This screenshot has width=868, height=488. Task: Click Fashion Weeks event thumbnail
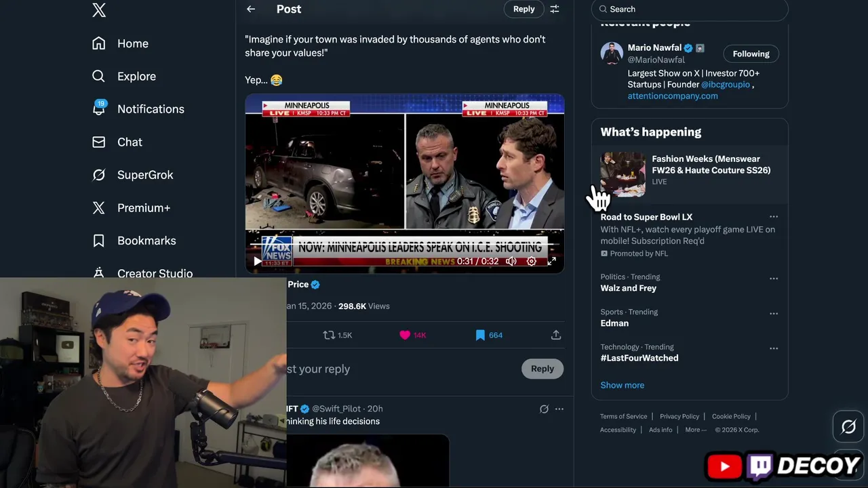[623, 174]
